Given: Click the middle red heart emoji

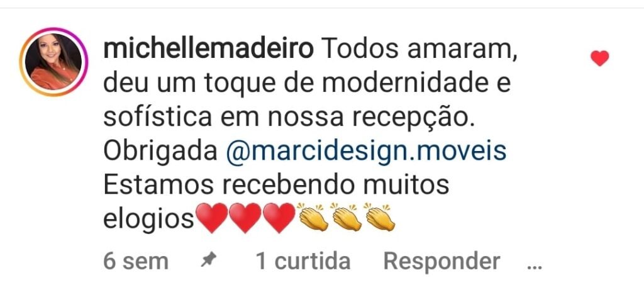Looking at the screenshot, I should point(245,217).
